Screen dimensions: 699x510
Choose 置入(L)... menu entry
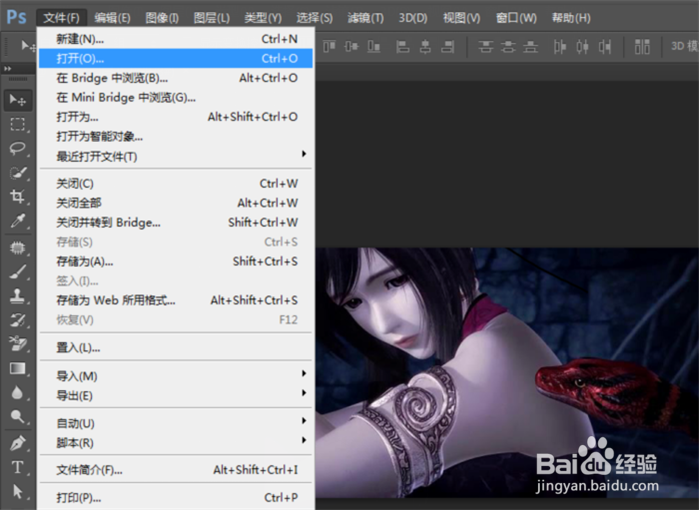[176, 348]
